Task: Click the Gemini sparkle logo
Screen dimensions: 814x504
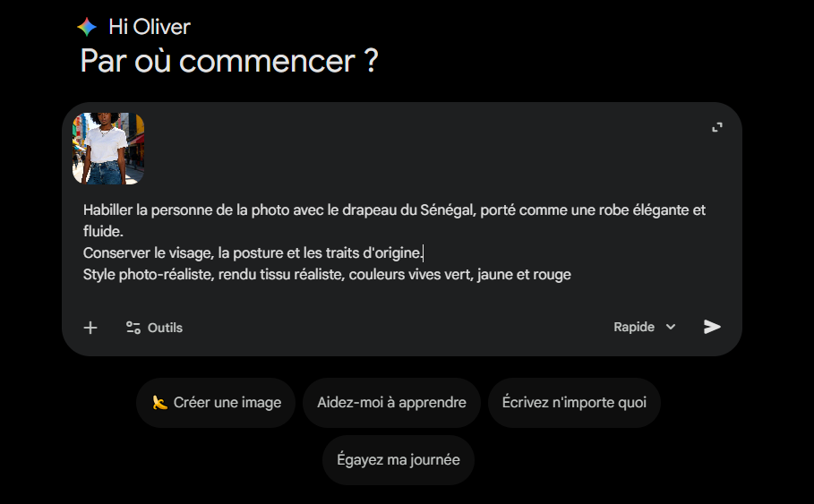Action: [87, 27]
